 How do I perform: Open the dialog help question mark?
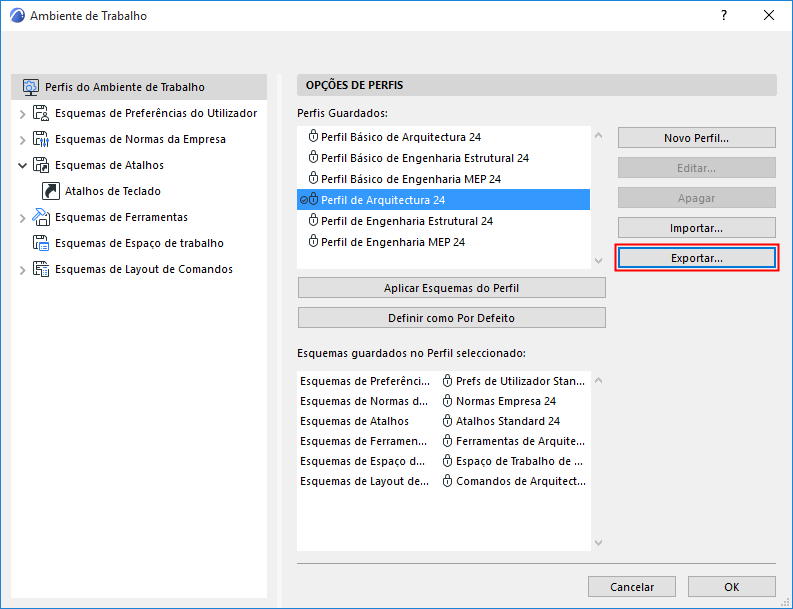tap(723, 16)
